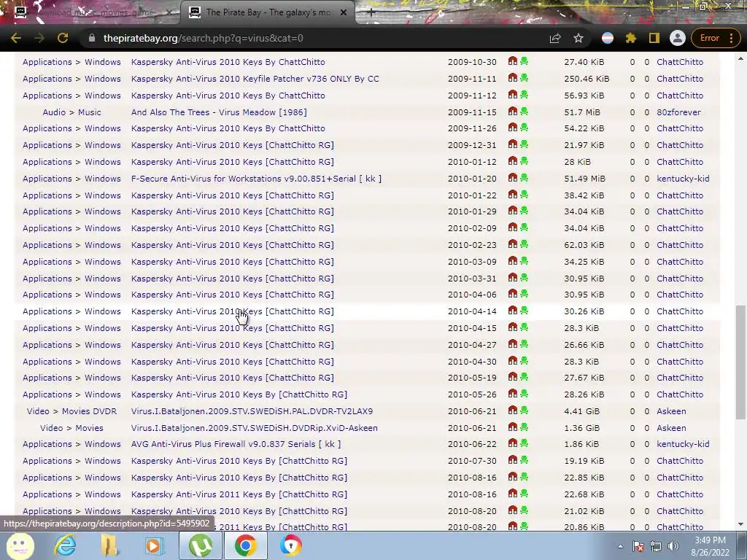Screen dimensions: 747x560
Task: Open uTorrent from the taskbar
Action: 200,545
